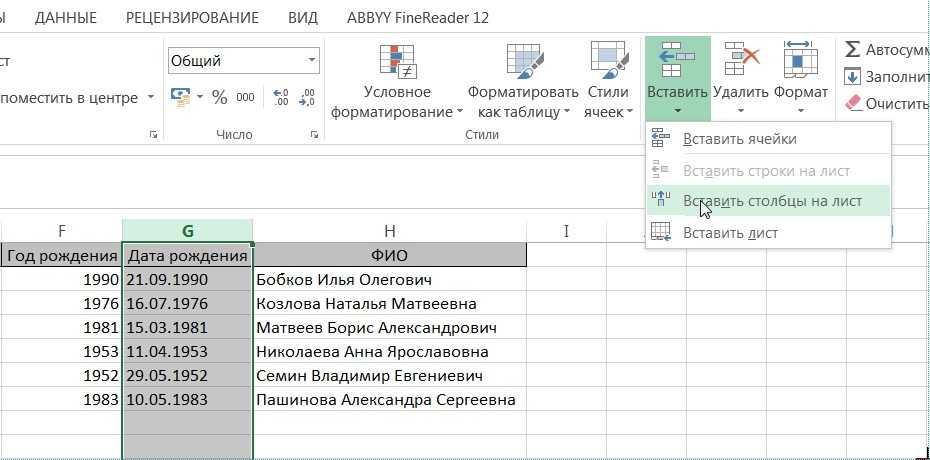Click the Conditional Formatting icon

(x=397, y=62)
